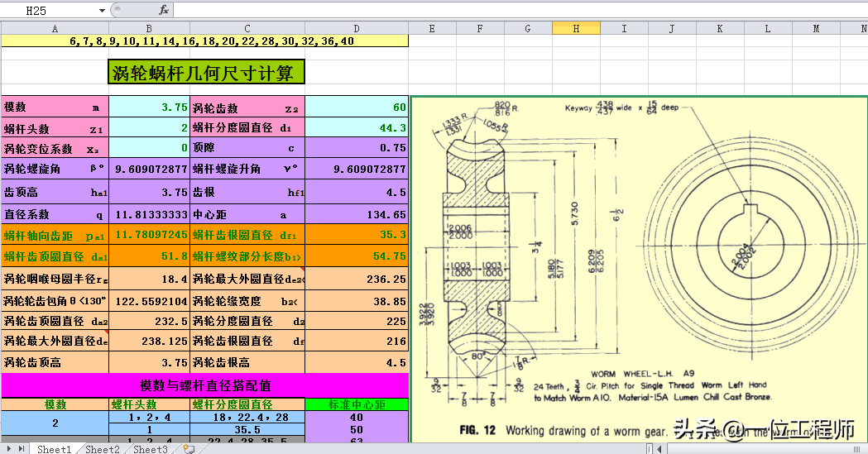Viewport: 868px width, 454px height.
Task: Click inside the formula bar input area
Action: tap(520, 10)
